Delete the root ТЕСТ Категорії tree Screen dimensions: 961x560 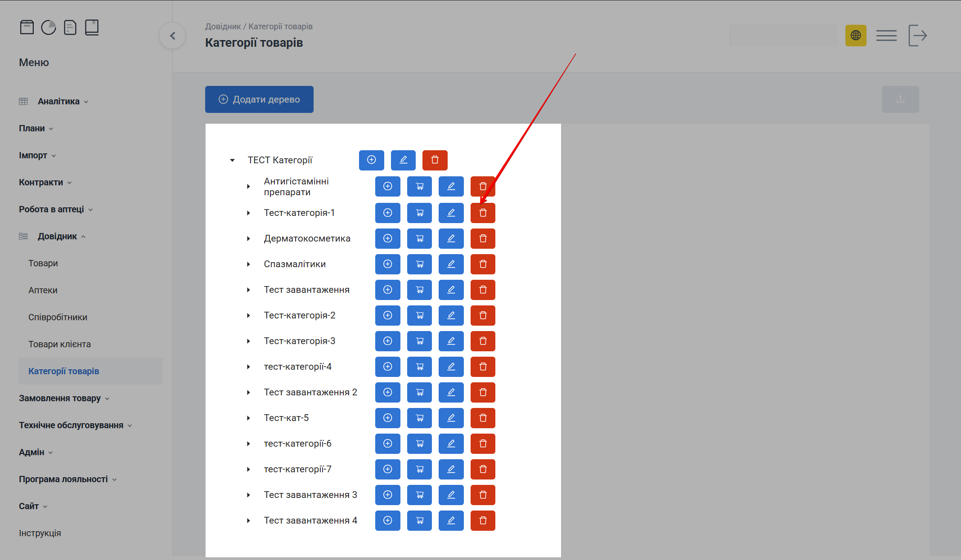pos(435,160)
